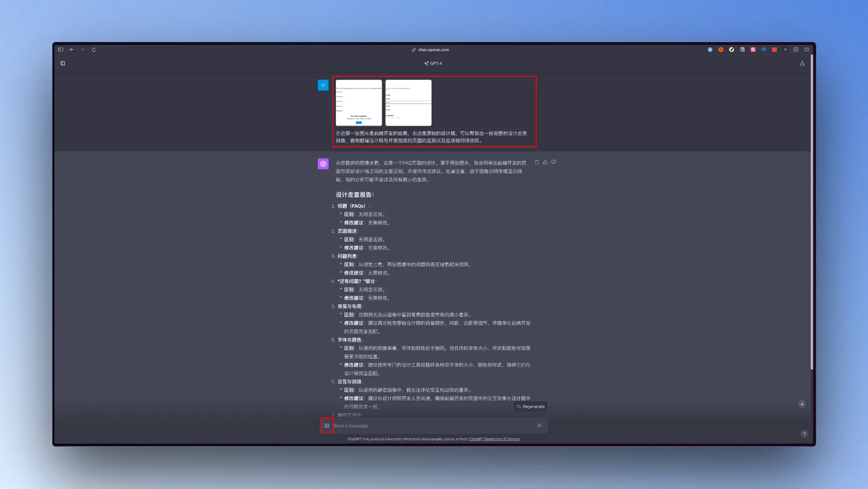868x489 pixels.
Task: Give the response a thumbs up
Action: 545,162
